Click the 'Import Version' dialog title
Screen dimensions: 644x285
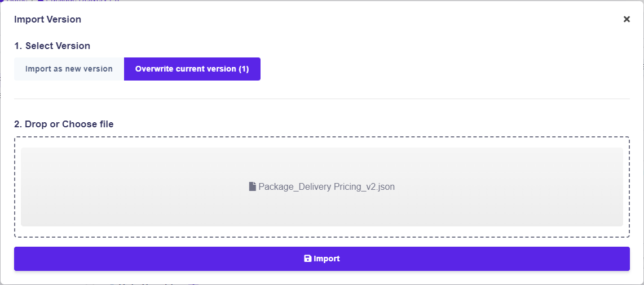pyautogui.click(x=47, y=19)
